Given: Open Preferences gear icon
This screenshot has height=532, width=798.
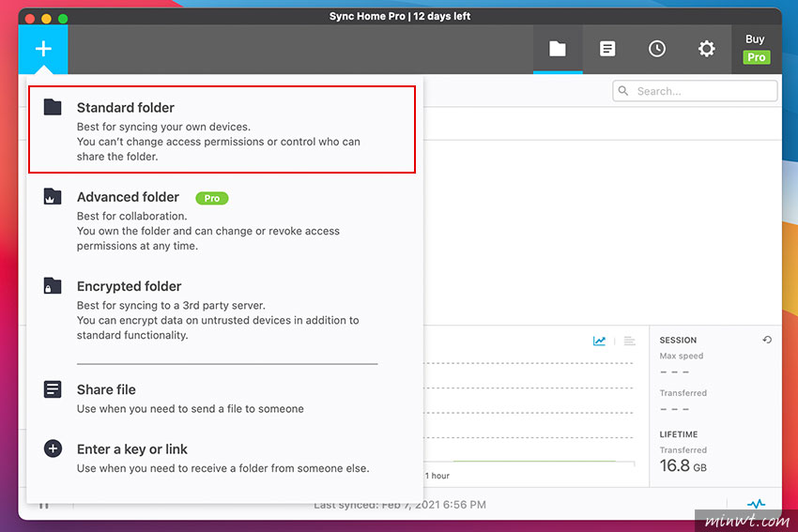Looking at the screenshot, I should (x=706, y=49).
